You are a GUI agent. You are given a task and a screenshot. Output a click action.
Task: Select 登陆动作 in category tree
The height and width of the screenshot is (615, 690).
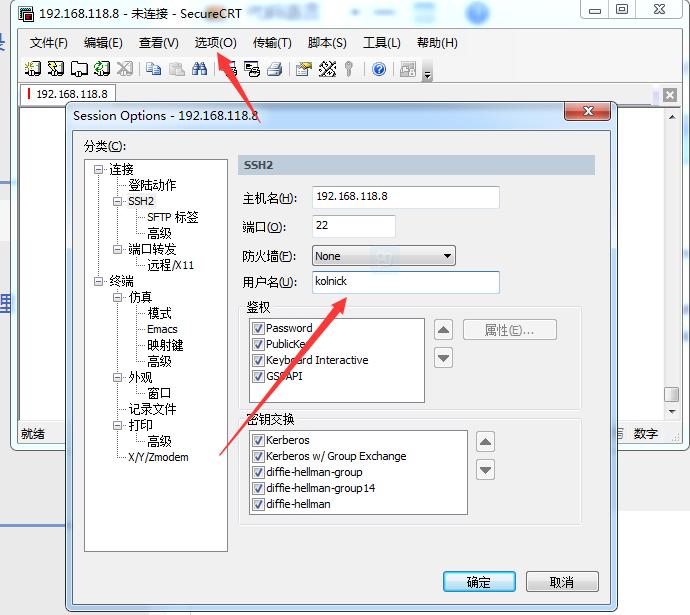tap(152, 185)
